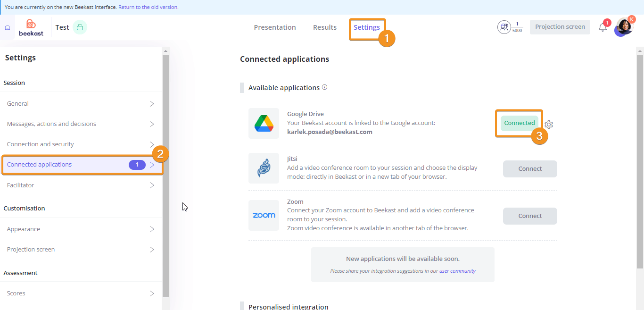The width and height of the screenshot is (644, 310).
Task: Open Connection and security settings
Action: (x=81, y=144)
